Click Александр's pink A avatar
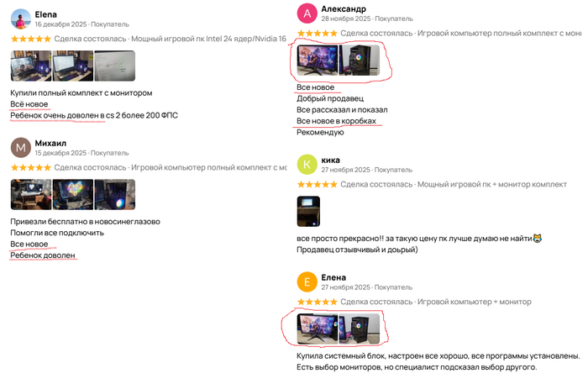This screenshot has height=384, width=588. 307,13
